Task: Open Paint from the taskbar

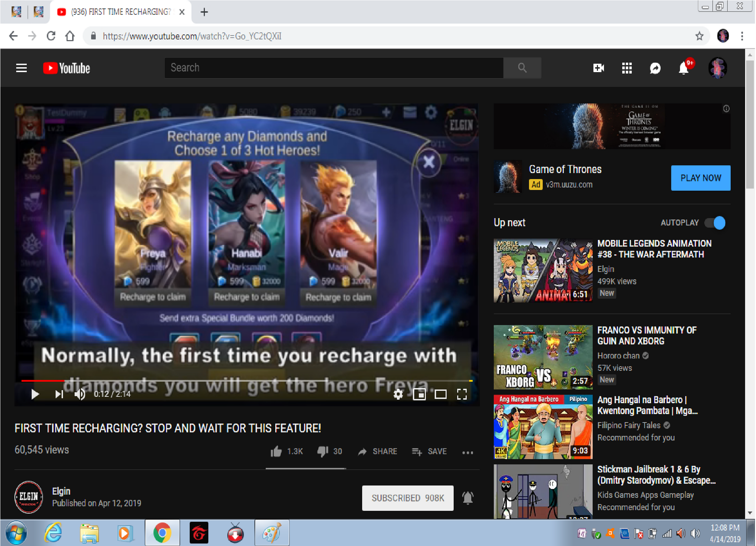Action: 272,533
